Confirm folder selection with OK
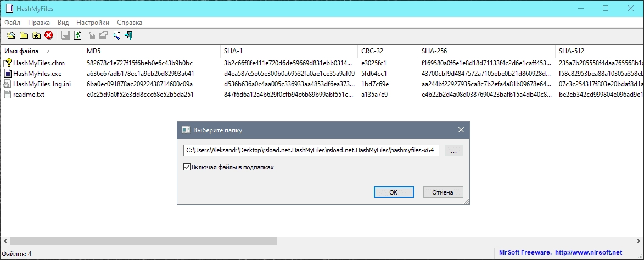 [394, 192]
